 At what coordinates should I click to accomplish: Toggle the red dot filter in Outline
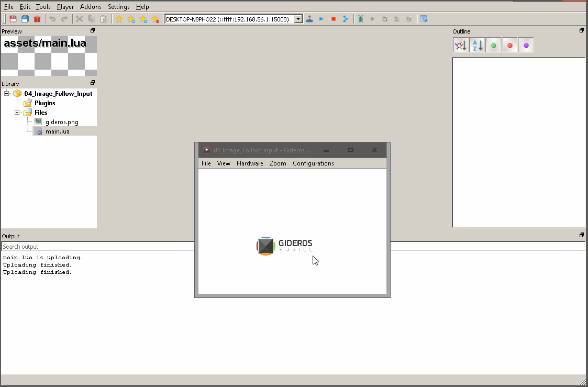509,45
